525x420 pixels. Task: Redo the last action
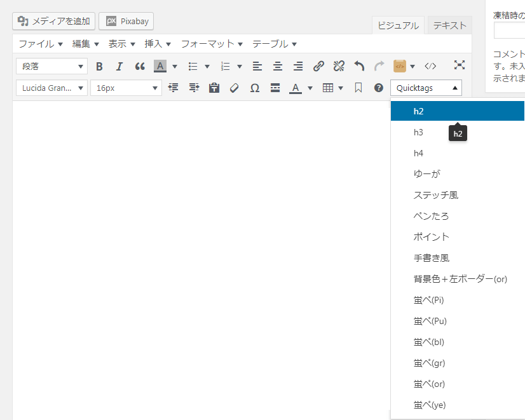379,66
